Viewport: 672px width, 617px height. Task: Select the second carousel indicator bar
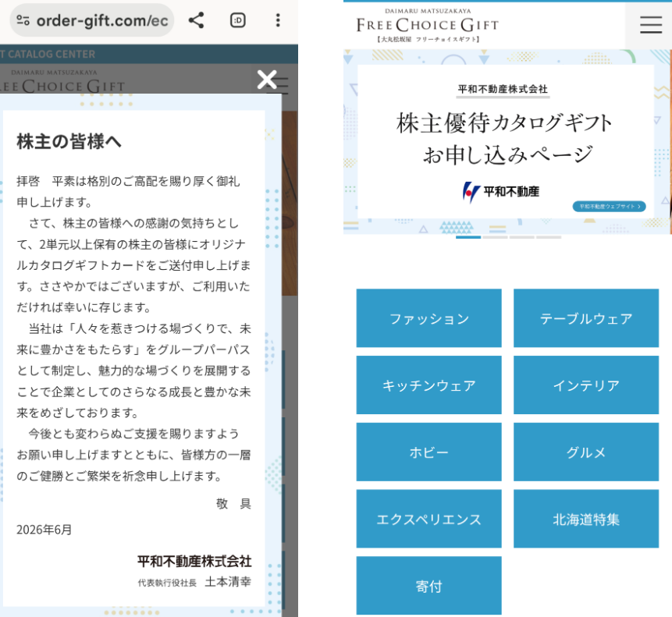coord(495,237)
